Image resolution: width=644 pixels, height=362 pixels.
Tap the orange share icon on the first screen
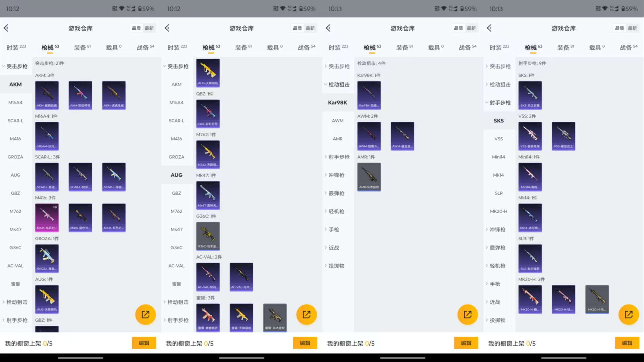146,314
